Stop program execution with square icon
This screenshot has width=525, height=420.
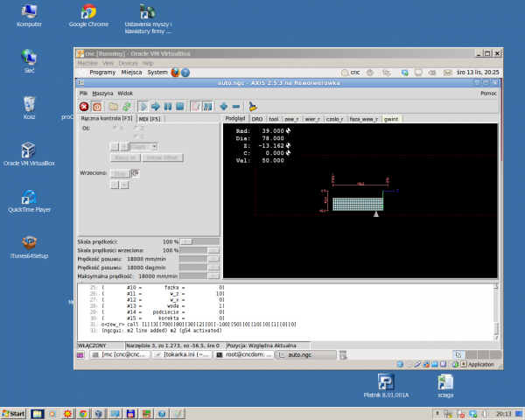pos(179,107)
